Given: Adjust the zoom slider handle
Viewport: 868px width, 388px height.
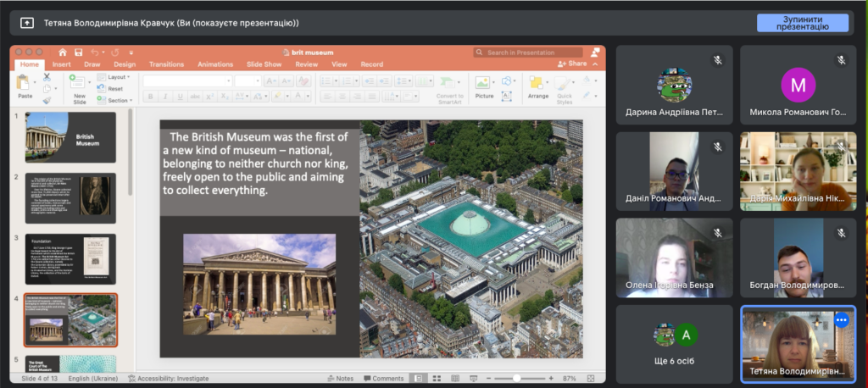Looking at the screenshot, I should point(515,378).
